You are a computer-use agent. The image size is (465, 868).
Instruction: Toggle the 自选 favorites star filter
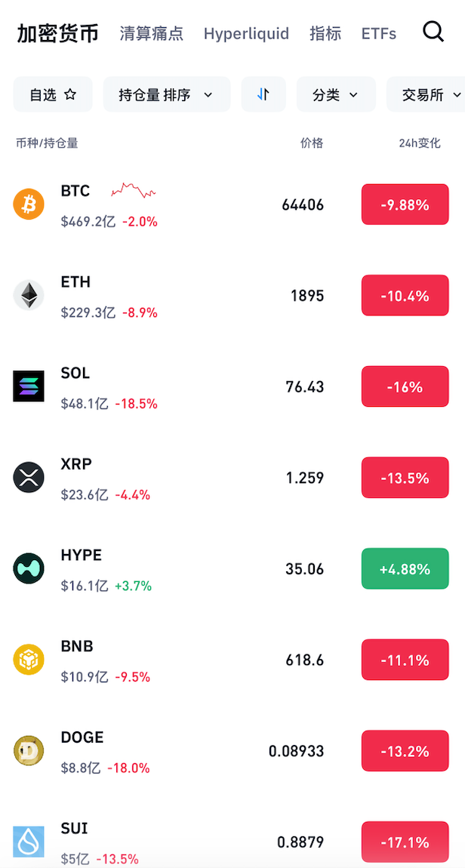[53, 94]
